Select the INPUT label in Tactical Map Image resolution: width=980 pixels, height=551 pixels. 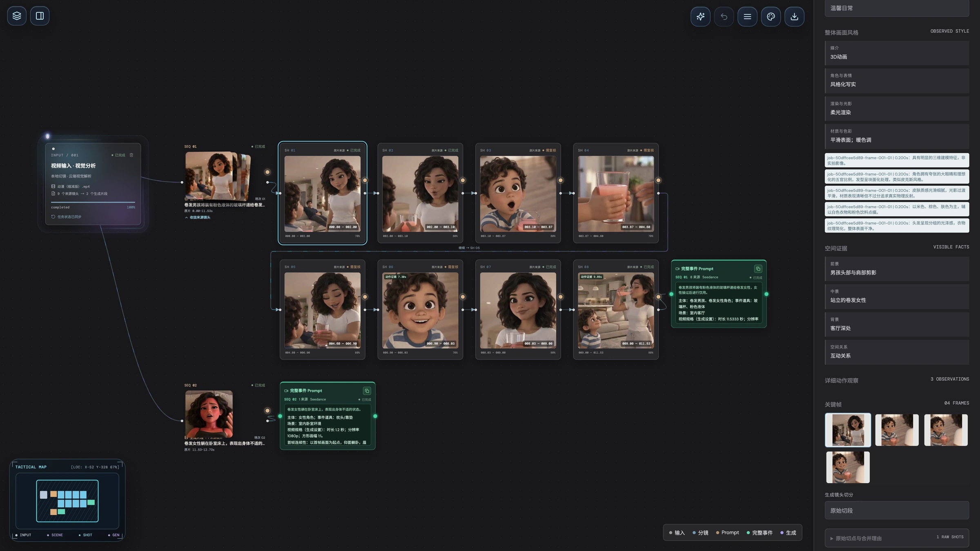[23, 535]
